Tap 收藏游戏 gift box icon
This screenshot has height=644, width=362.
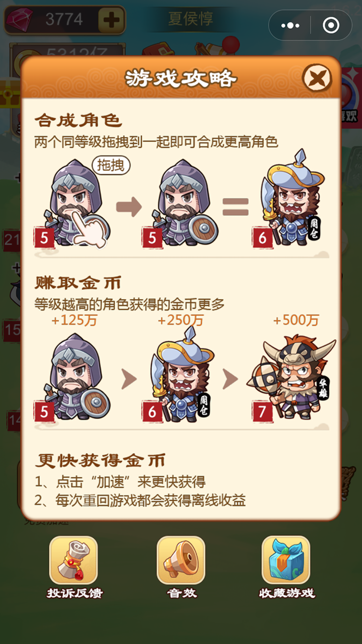pos(286,560)
